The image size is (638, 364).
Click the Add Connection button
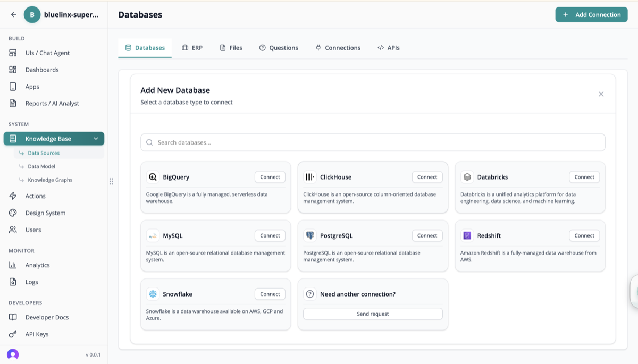click(591, 15)
